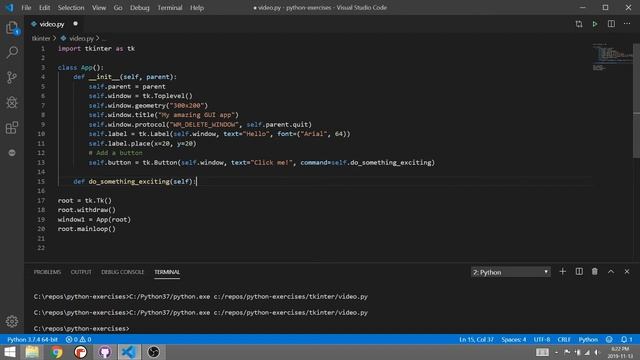Place cursor on 'import tkinter as tk' line
640x360 pixels.
point(96,49)
